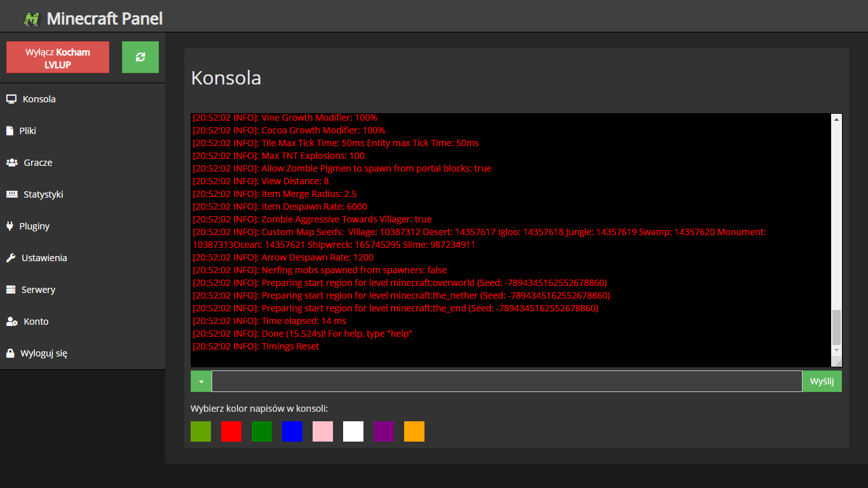Expand the green command dropdown arrow

coord(201,381)
